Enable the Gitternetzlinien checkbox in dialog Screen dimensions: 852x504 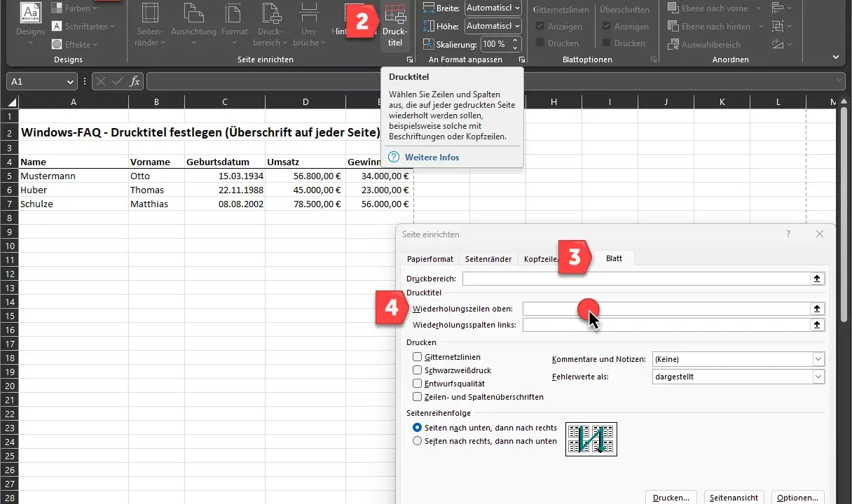418,357
